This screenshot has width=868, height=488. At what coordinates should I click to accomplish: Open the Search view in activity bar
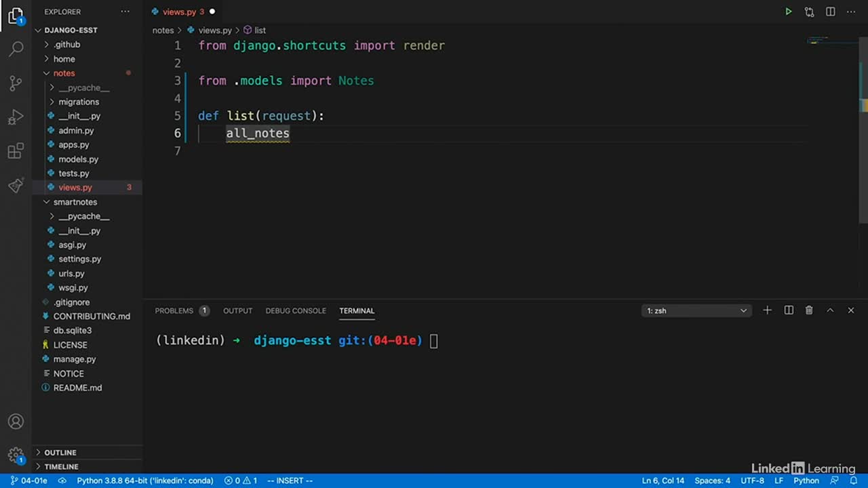[16, 49]
